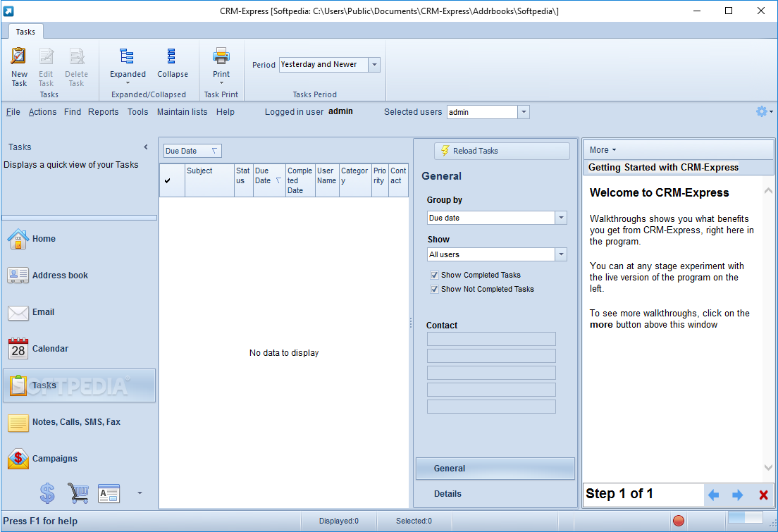The height and width of the screenshot is (532, 778).
Task: Open the Maintain lists menu
Action: [x=182, y=112]
